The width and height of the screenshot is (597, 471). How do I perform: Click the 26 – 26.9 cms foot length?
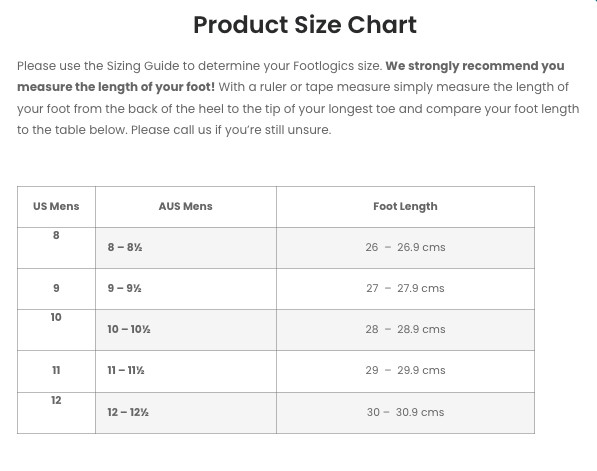coord(405,248)
